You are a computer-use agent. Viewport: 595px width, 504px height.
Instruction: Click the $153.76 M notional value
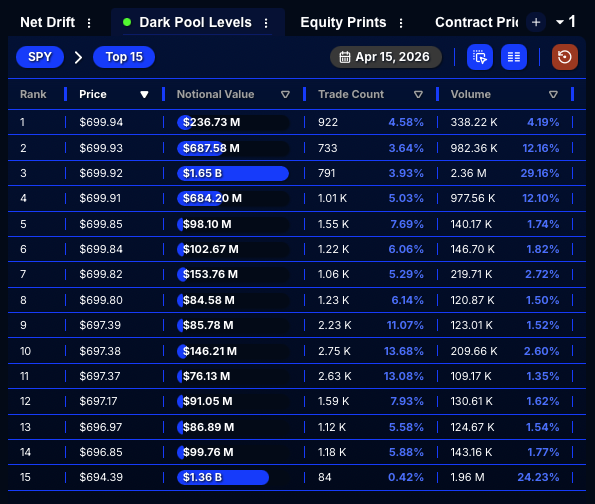point(210,274)
